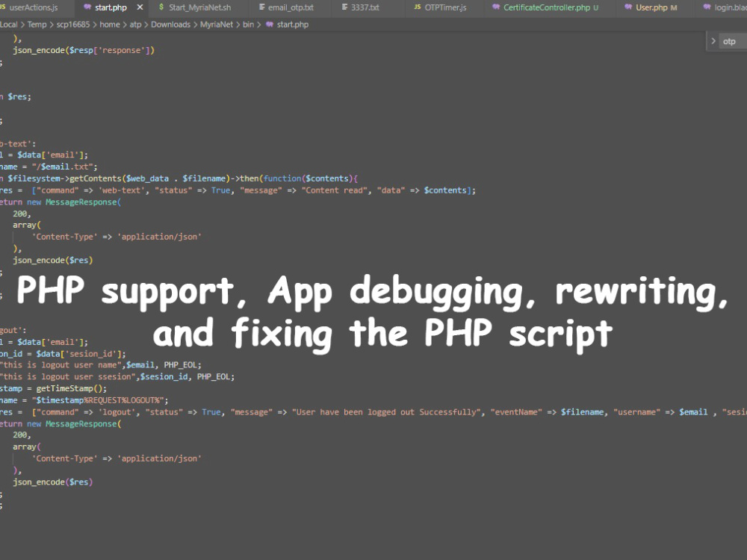Click the JS icon on OTPTimer.js tab
The image size is (747, 560).
point(418,7)
